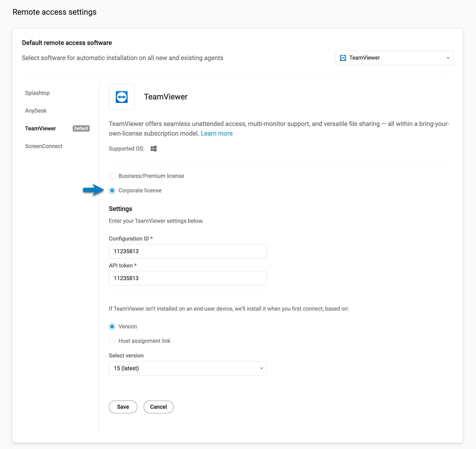Save the TeamViewer settings
Screen dimensions: 476x449
(123, 407)
